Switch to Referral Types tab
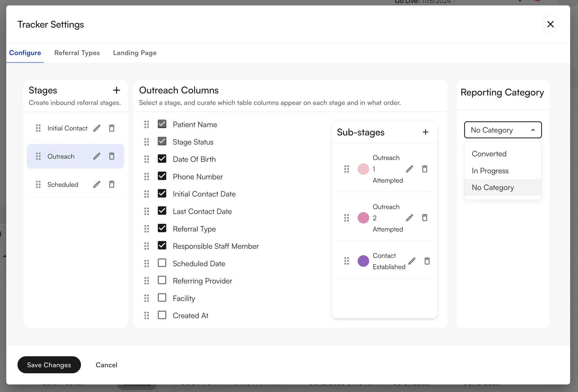Screen dimensions: 578x392 (x=77, y=53)
